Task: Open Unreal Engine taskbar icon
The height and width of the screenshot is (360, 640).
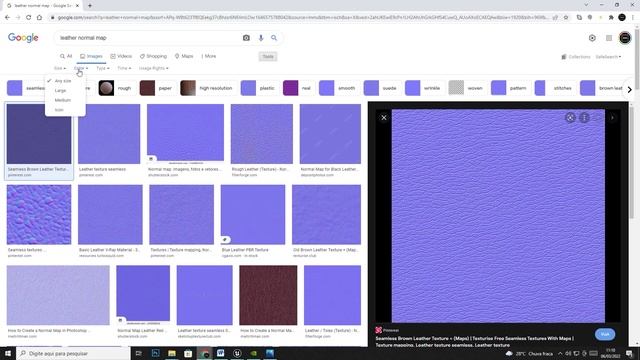Action: coord(237,353)
